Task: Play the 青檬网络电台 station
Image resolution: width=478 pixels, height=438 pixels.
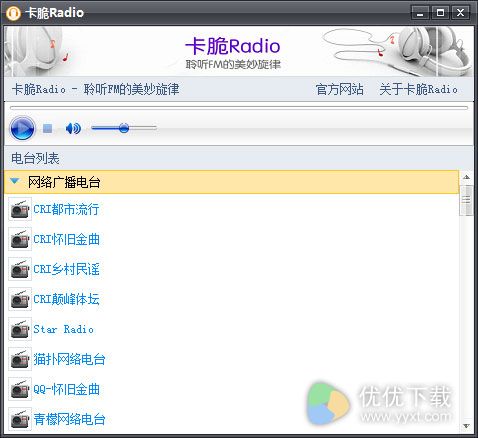Action: (69, 419)
